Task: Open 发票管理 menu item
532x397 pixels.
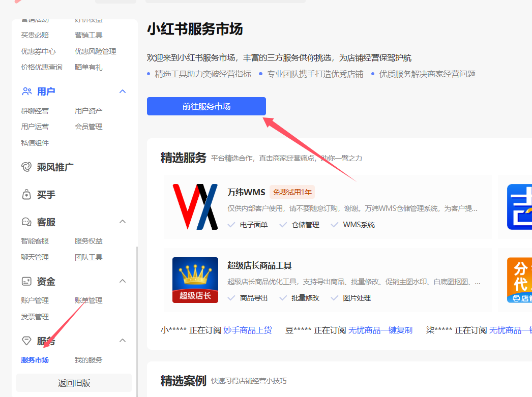Action: coord(35,317)
